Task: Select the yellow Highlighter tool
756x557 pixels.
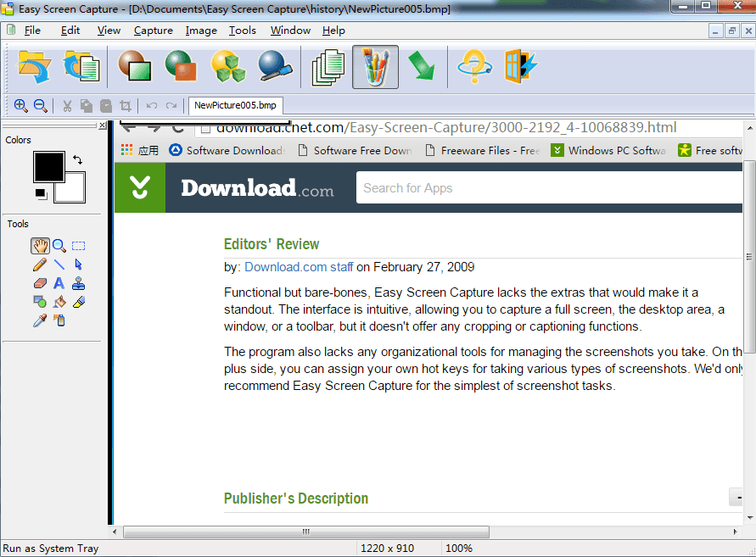Action: (x=79, y=302)
